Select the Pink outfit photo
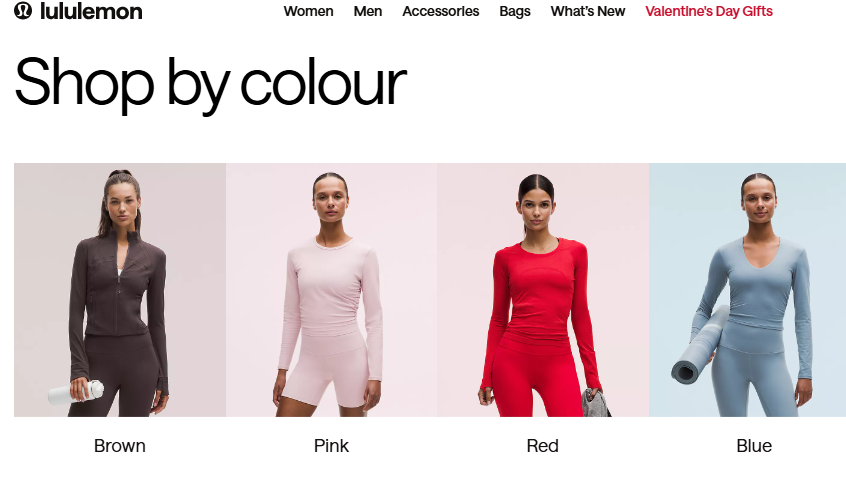This screenshot has width=846, height=492. coord(331,290)
